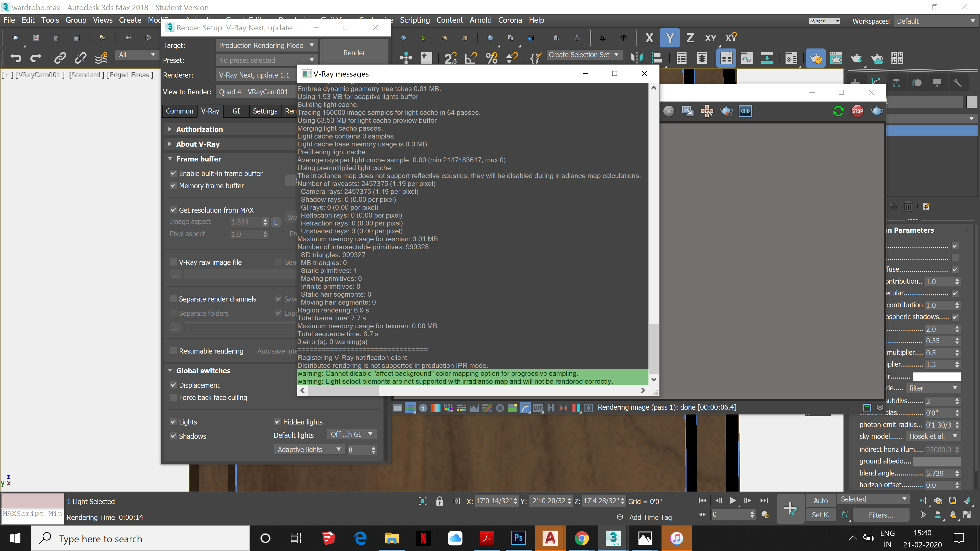Screen dimensions: 980x551
Task: Open Default lights dropdown
Action: click(351, 434)
